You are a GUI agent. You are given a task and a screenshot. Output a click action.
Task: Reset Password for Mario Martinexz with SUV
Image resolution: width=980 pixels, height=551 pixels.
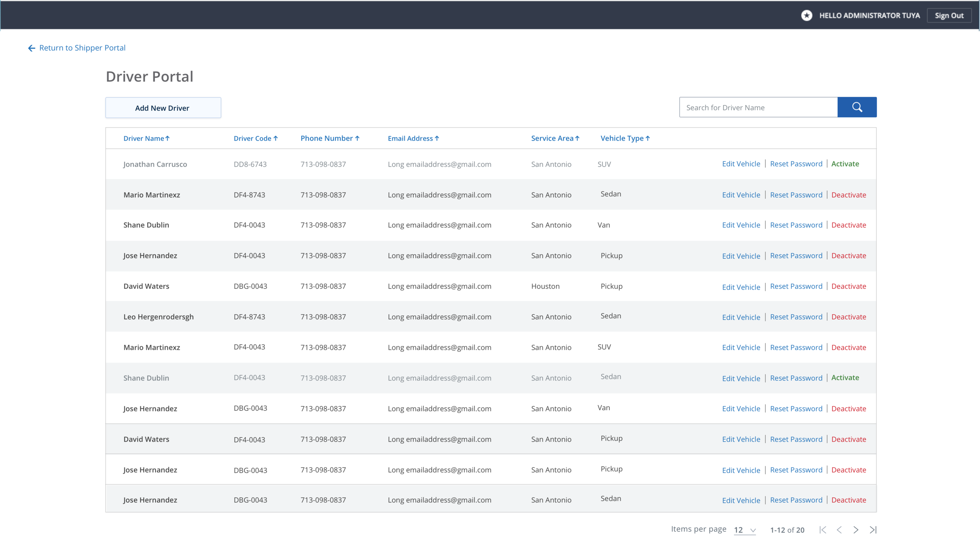tap(796, 347)
